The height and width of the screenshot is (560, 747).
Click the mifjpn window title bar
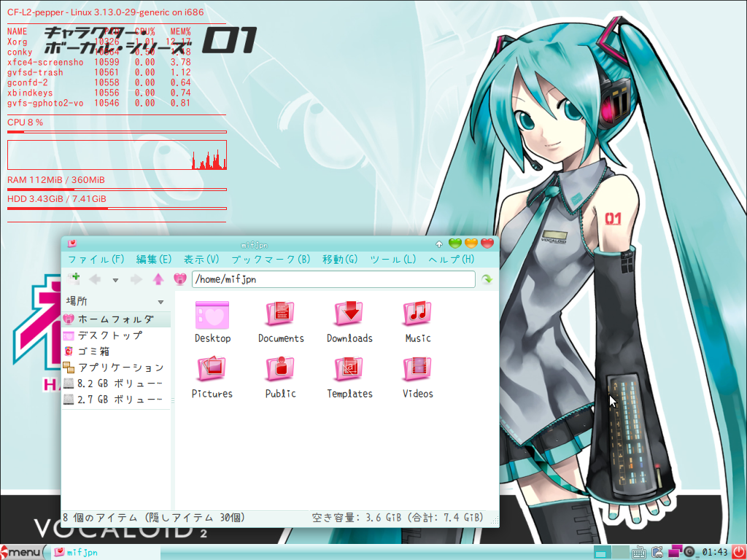255,245
